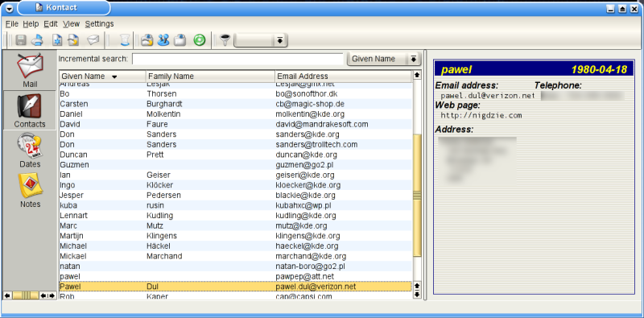Select the pawpep@att.net contact row

[235, 276]
